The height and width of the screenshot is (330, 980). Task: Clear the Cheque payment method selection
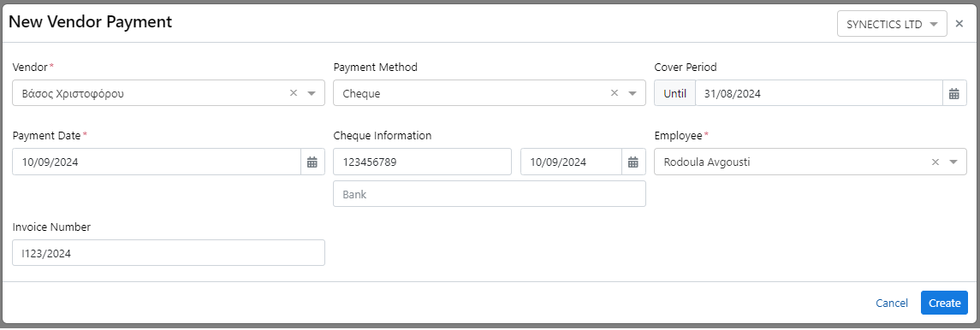pos(615,93)
